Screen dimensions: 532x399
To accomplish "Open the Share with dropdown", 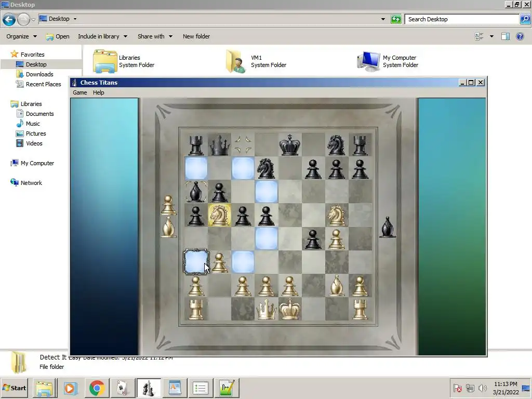I will point(155,36).
